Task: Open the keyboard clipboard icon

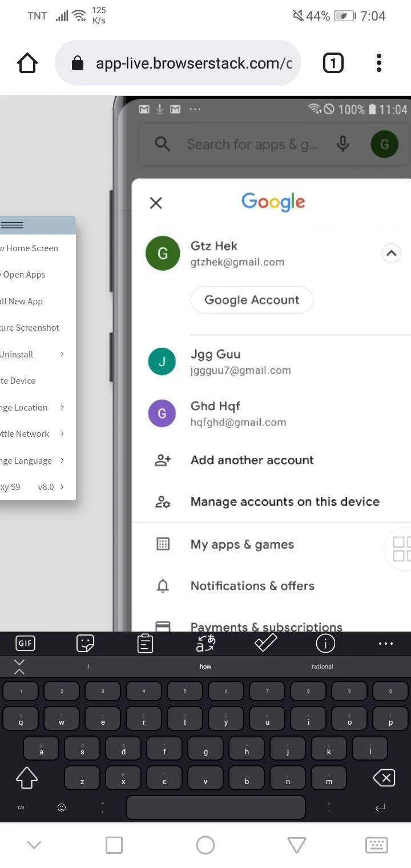Action: click(145, 644)
